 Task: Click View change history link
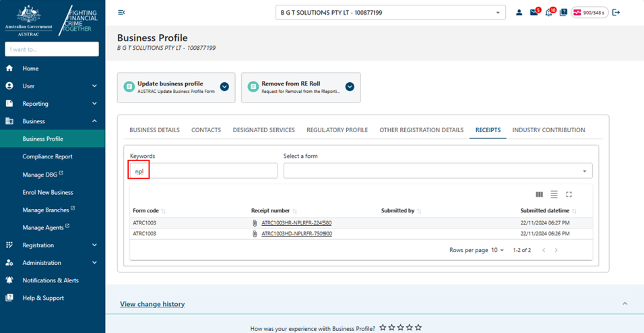152,304
